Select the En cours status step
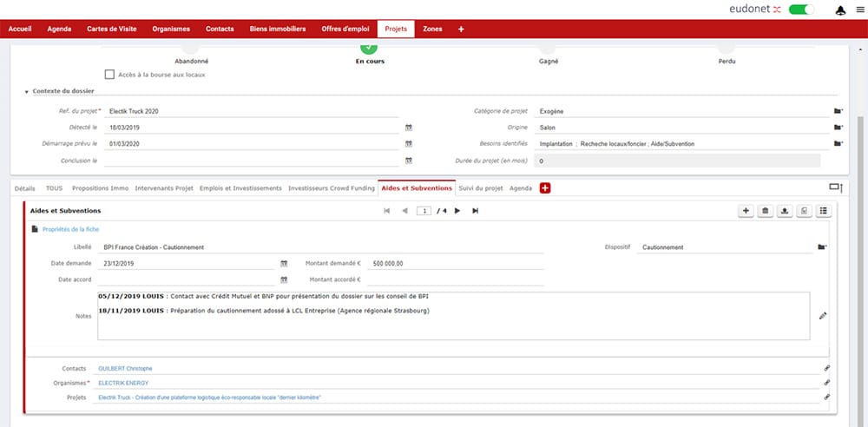The image size is (868, 427). click(x=370, y=61)
